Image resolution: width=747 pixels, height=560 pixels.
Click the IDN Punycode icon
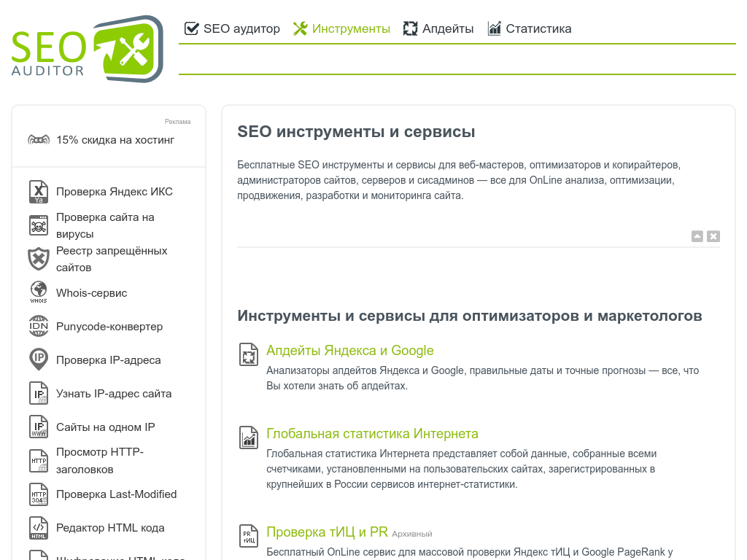click(x=39, y=326)
